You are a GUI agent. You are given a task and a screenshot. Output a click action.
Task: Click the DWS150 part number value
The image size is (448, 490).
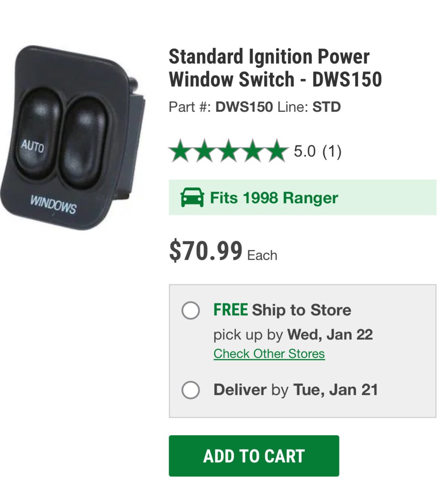244,107
